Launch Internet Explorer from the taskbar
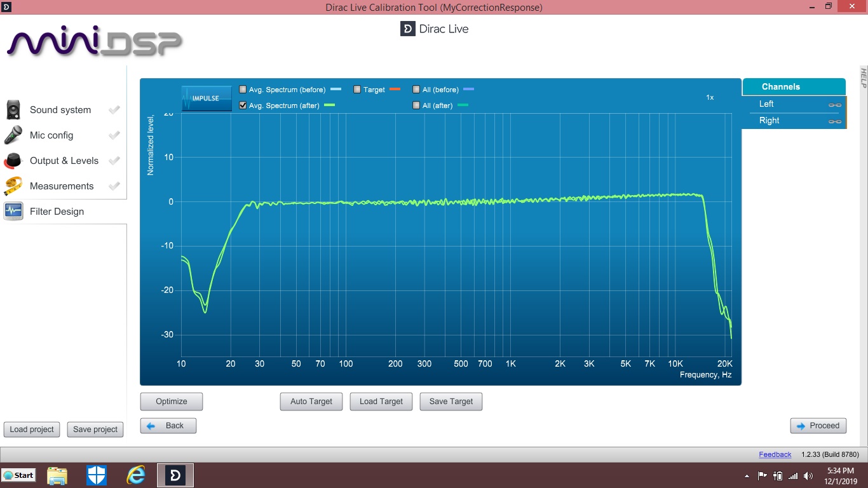Image resolution: width=868 pixels, height=488 pixels. click(x=135, y=475)
